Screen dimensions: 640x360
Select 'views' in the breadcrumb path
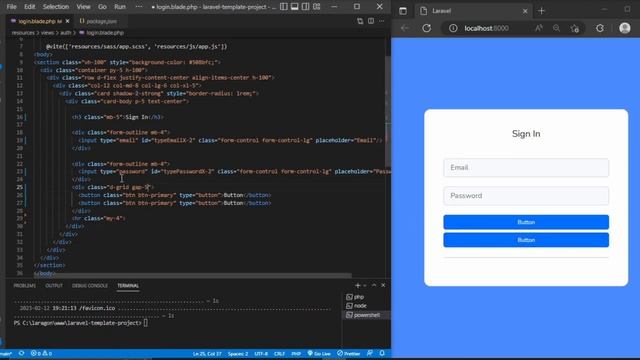pyautogui.click(x=47, y=33)
